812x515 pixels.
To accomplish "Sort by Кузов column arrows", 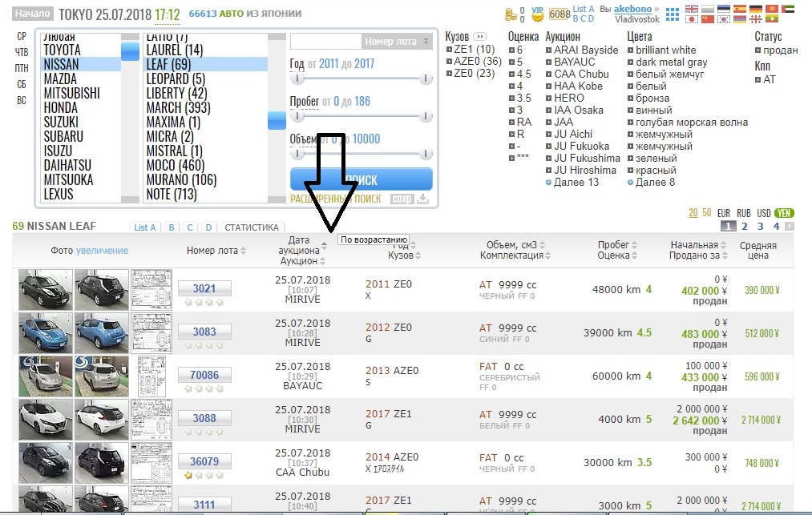I will point(418,255).
